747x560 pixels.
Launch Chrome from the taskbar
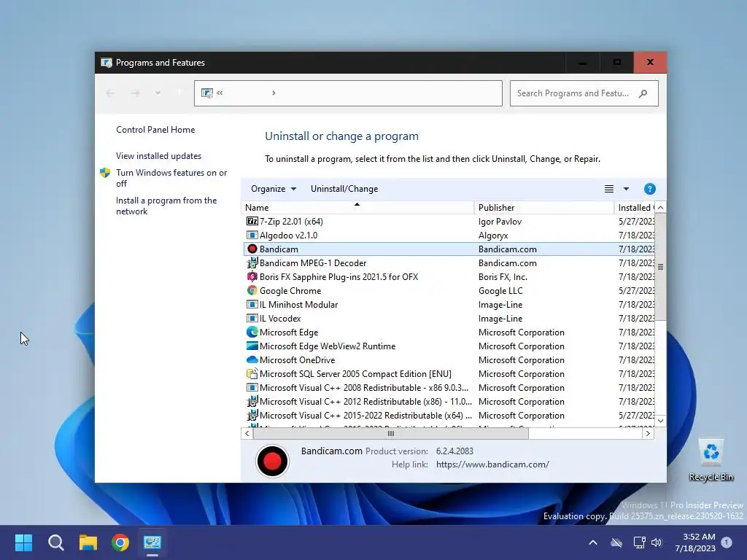click(120, 542)
